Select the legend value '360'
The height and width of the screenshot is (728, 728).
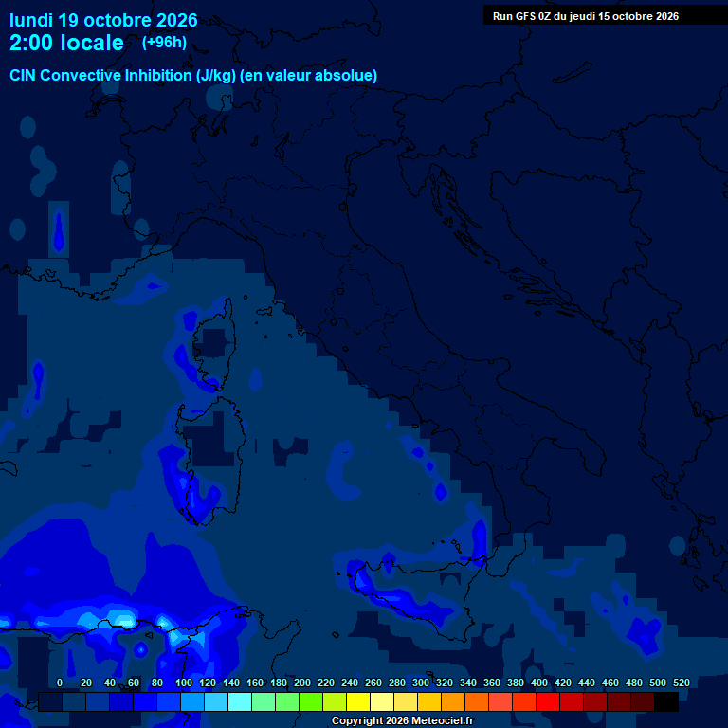coord(491,682)
